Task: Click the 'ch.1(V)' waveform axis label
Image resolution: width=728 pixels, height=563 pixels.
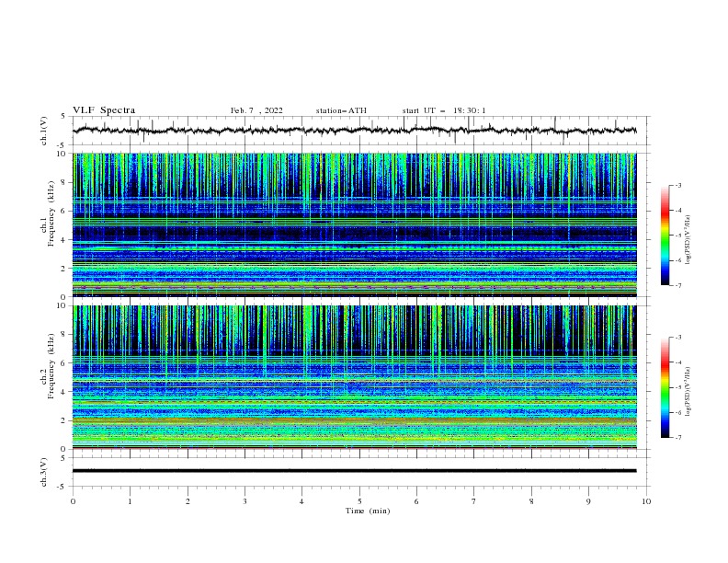Action: 44,131
